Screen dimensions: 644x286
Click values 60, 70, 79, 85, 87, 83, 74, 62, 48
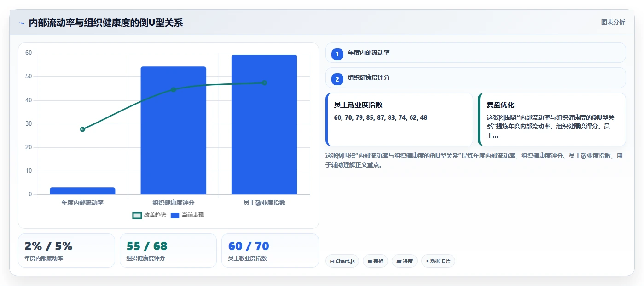(x=381, y=118)
